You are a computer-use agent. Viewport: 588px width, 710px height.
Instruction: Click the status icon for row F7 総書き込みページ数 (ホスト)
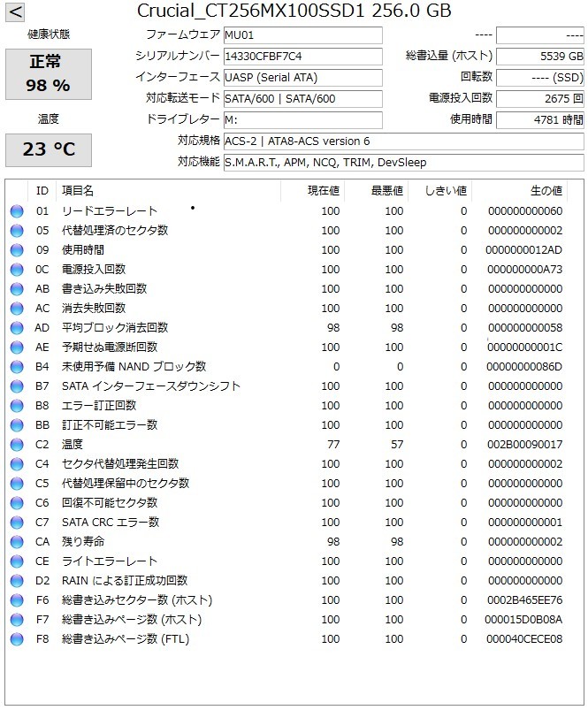[x=17, y=621]
